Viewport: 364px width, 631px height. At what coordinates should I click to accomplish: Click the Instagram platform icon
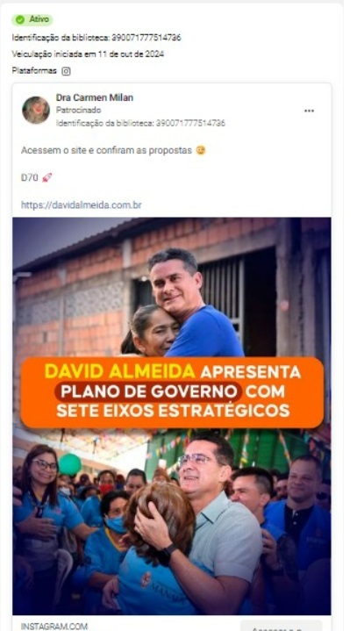(x=66, y=71)
